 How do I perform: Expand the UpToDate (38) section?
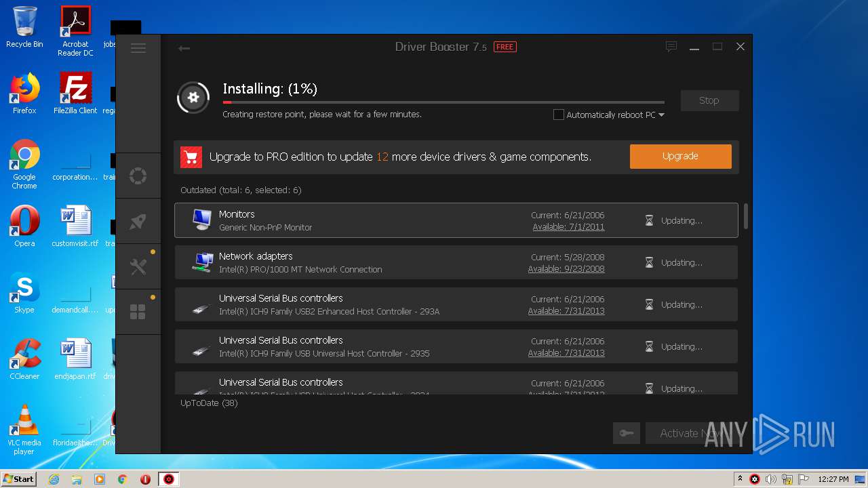coord(209,403)
